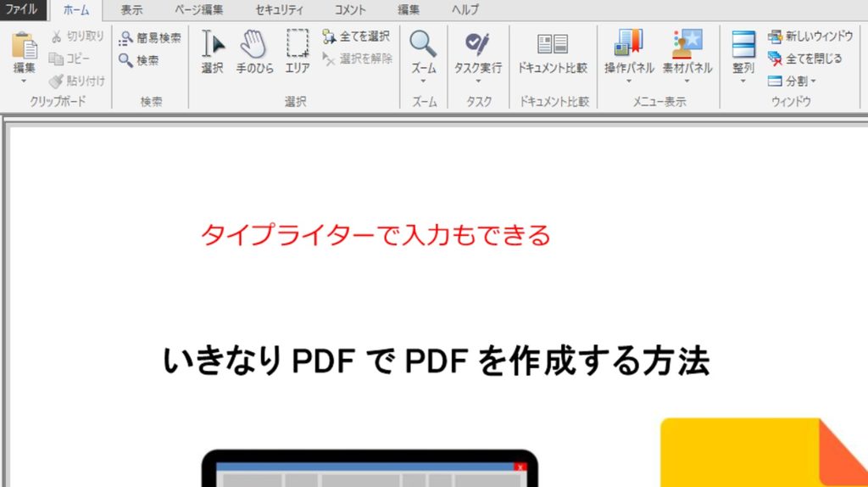Viewport: 868px width, 487px height.
Task: Select the ホーム ribbon tab
Action: click(x=75, y=10)
